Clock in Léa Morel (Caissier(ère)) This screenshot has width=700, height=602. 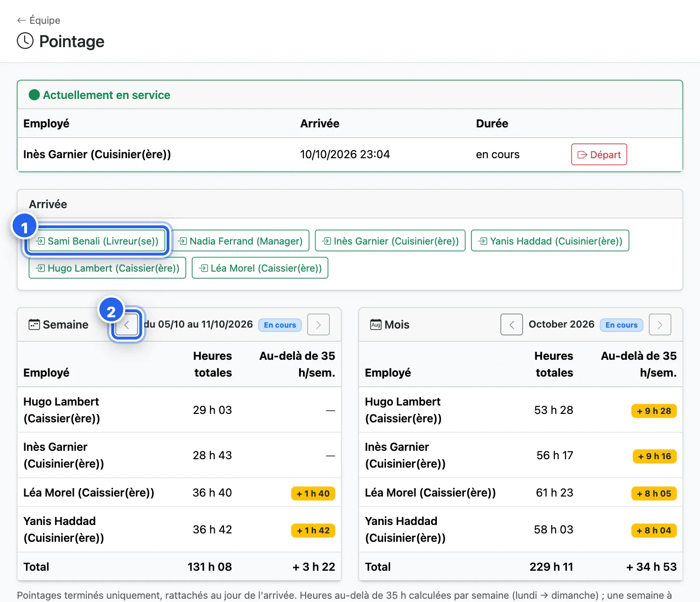coord(260,268)
